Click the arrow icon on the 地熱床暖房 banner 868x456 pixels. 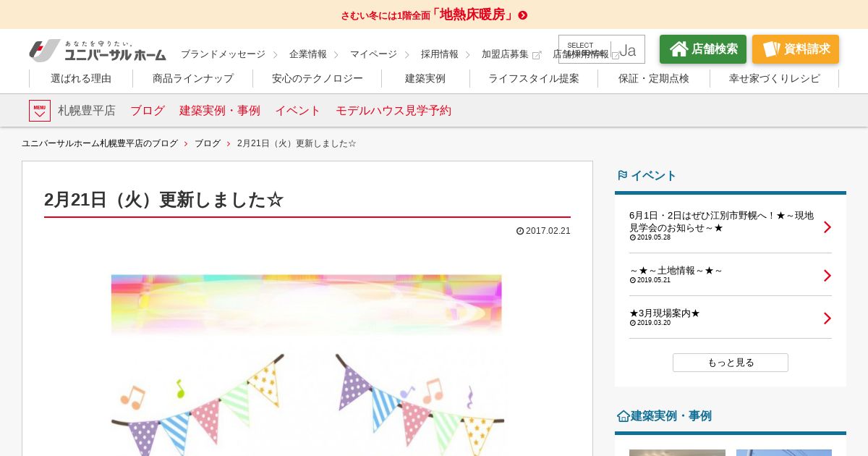[523, 15]
